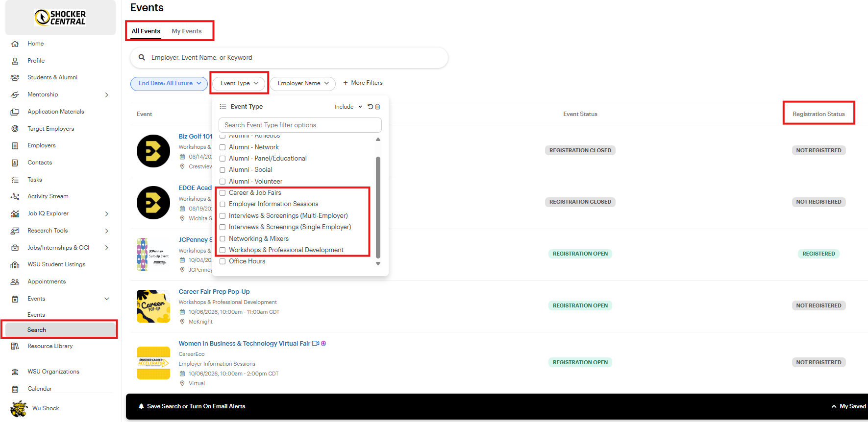Image resolution: width=868 pixels, height=422 pixels.
Task: Select Employer Information Sessions checkbox
Action: tap(223, 204)
